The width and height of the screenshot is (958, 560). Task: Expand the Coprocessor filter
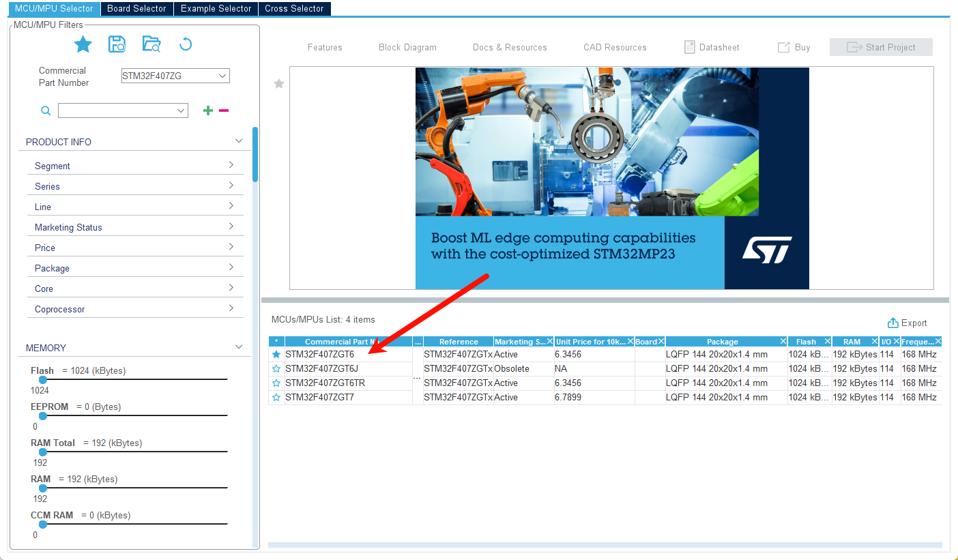tap(231, 308)
